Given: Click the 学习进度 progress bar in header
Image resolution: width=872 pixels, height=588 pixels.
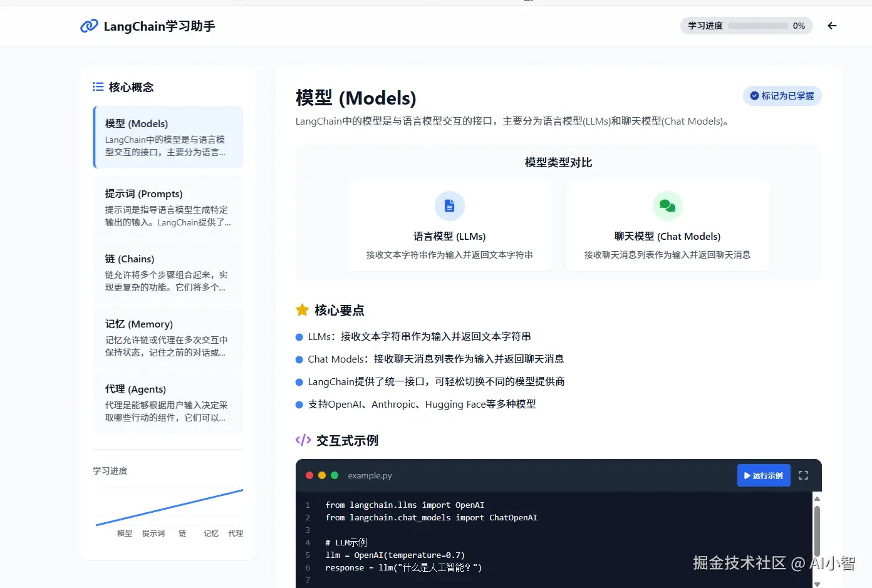Looking at the screenshot, I should click(x=758, y=26).
